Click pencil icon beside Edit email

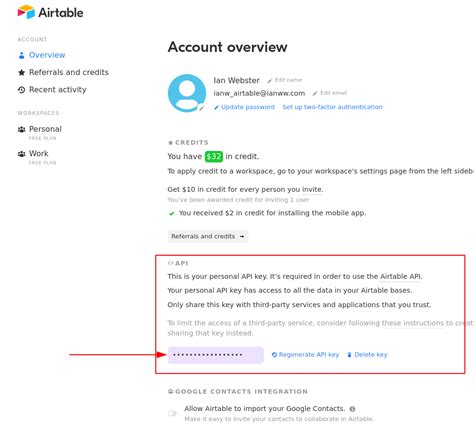315,93
